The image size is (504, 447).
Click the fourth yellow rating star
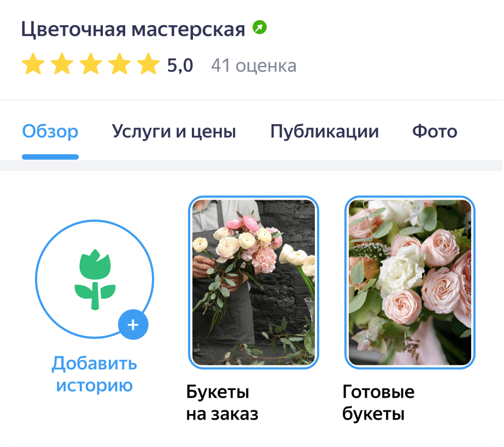[120, 63]
